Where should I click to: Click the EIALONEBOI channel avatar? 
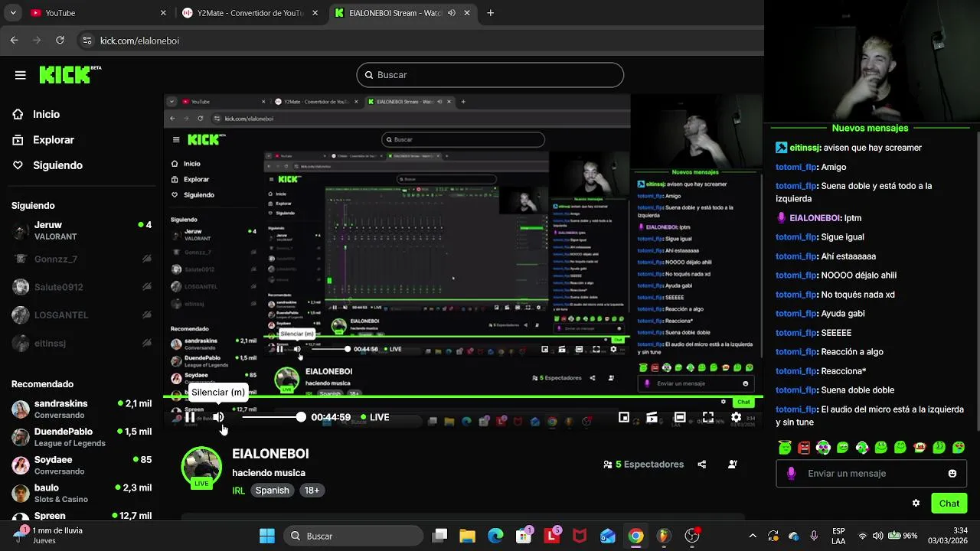[201, 466]
